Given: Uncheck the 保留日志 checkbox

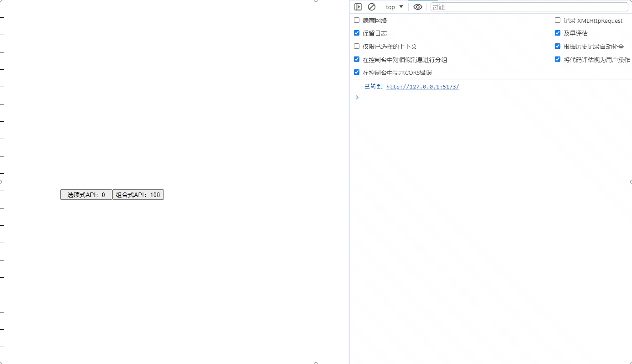Looking at the screenshot, I should (357, 33).
